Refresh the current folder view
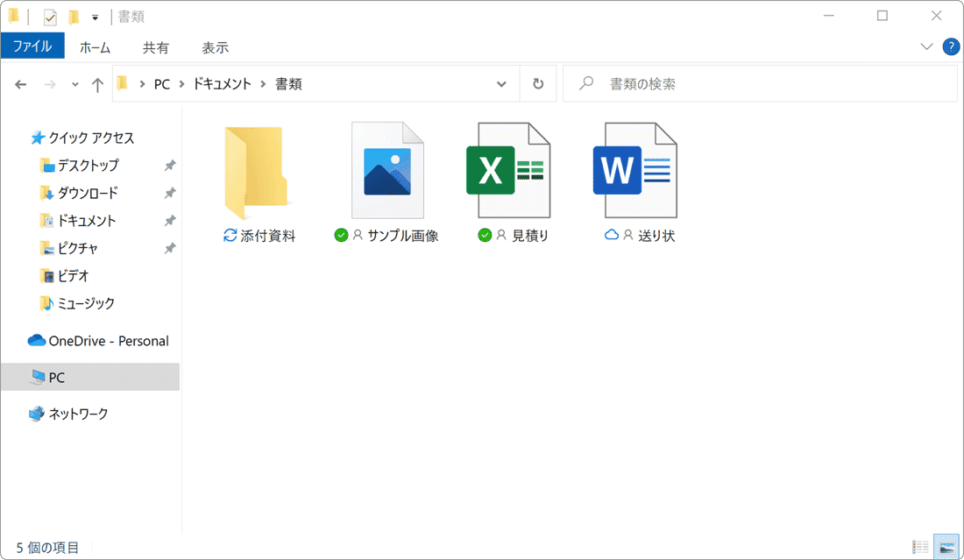 (x=538, y=83)
